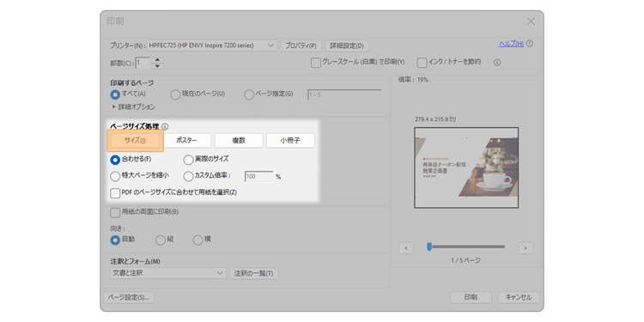The height and width of the screenshot is (322, 644).
Task: Check PDFのページサイズに合わせて用紙を選択
Action: pos(115,192)
